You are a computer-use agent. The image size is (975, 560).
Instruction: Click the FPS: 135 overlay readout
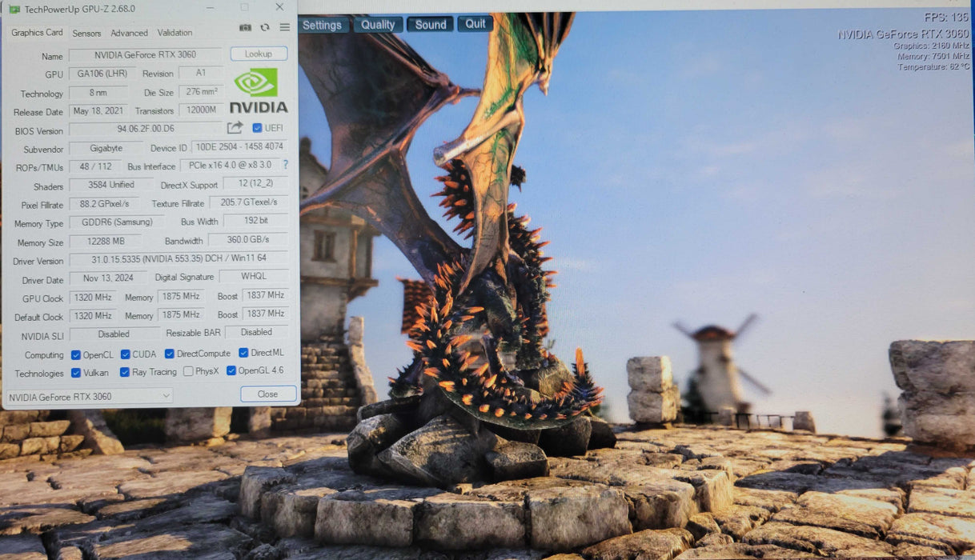946,18
